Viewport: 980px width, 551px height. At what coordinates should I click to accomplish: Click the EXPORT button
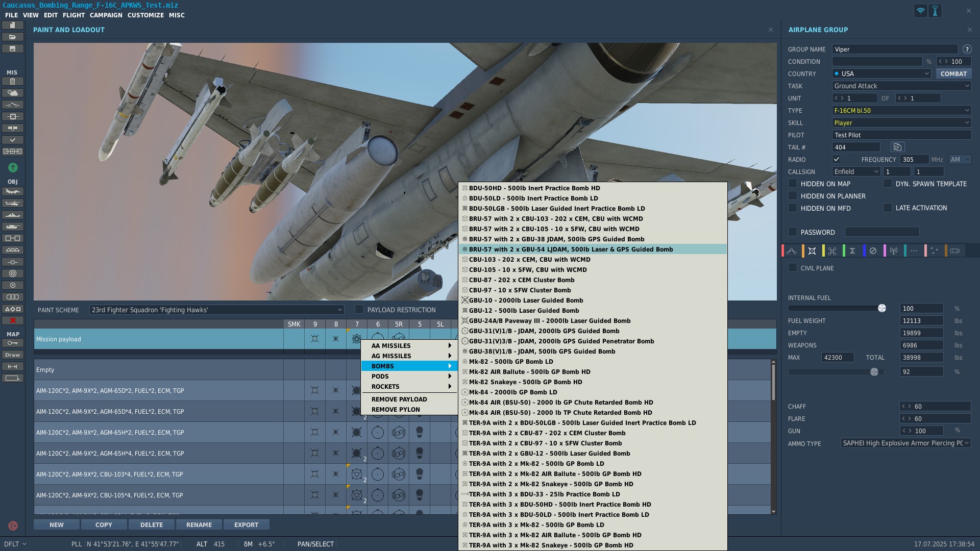pyautogui.click(x=246, y=524)
